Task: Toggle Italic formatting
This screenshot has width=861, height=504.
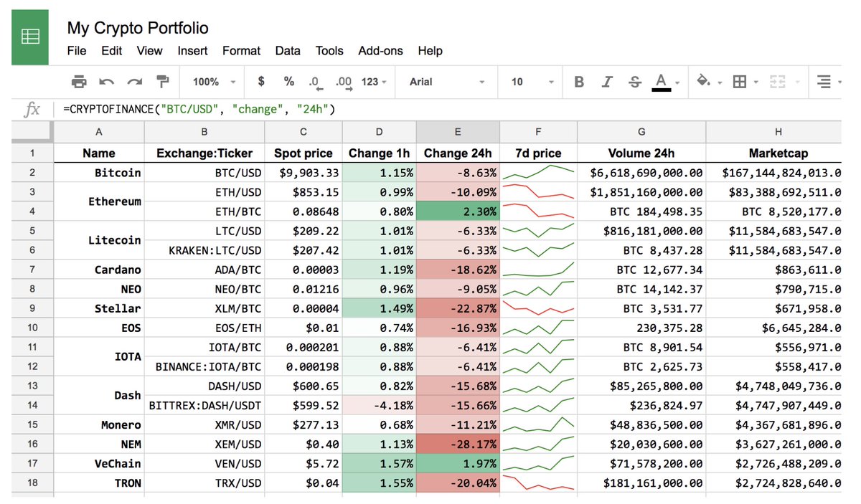Action: coord(607,82)
